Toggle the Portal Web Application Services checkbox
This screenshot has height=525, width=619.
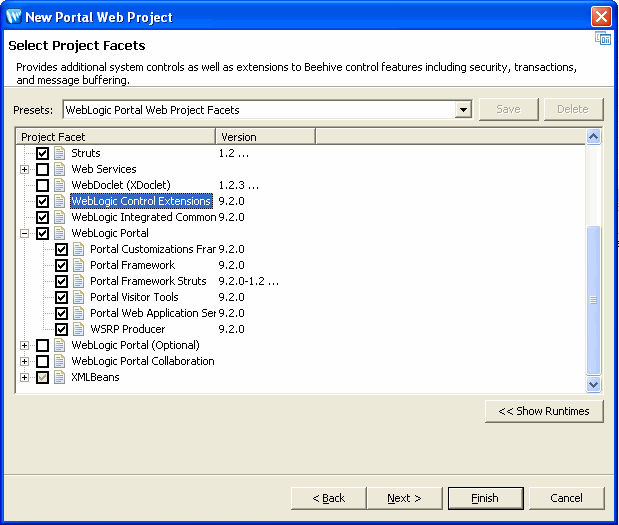(x=61, y=313)
